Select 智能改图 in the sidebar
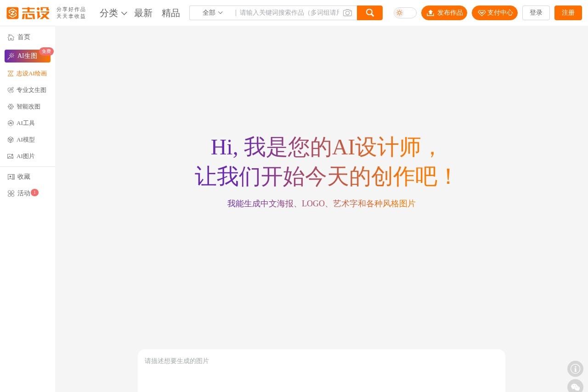The width and height of the screenshot is (588, 392). tap(28, 107)
